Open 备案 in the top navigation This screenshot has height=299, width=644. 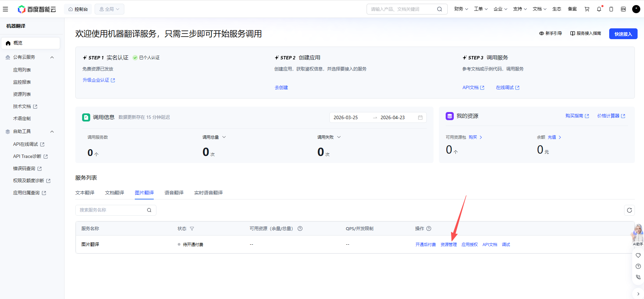(x=572, y=9)
